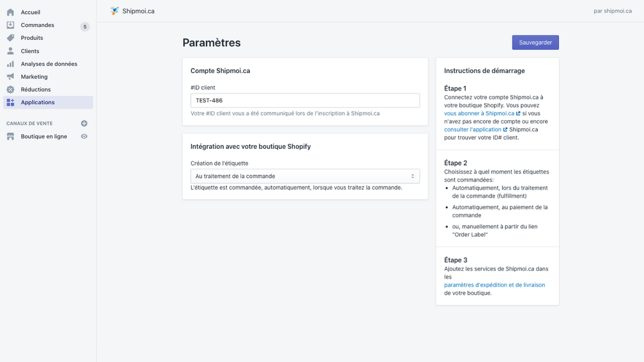
Task: Open the vous abonner à Shipmoi.ca link
Action: [478, 113]
